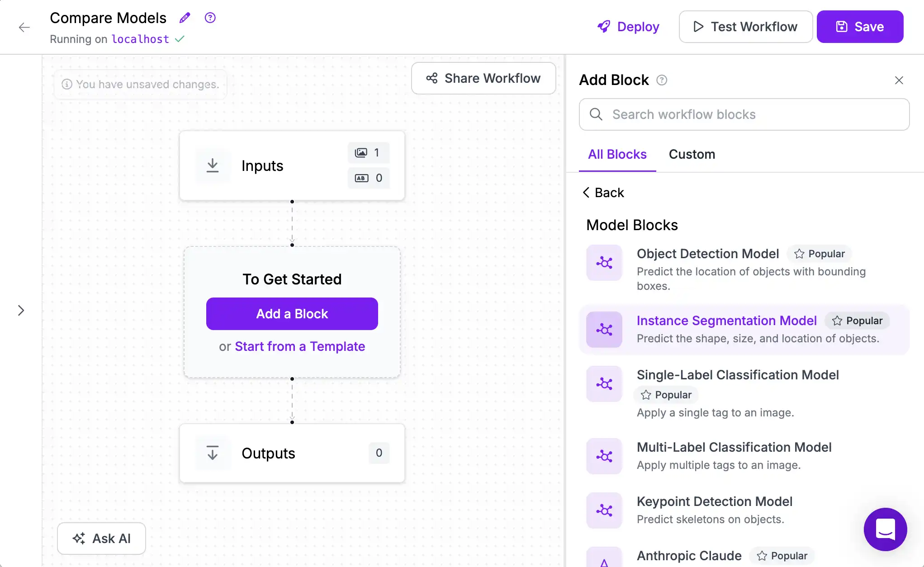Click the search workflow blocks input field

[744, 114]
